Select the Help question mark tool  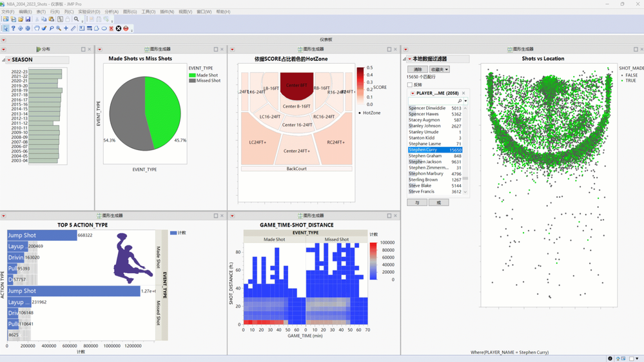[13, 28]
